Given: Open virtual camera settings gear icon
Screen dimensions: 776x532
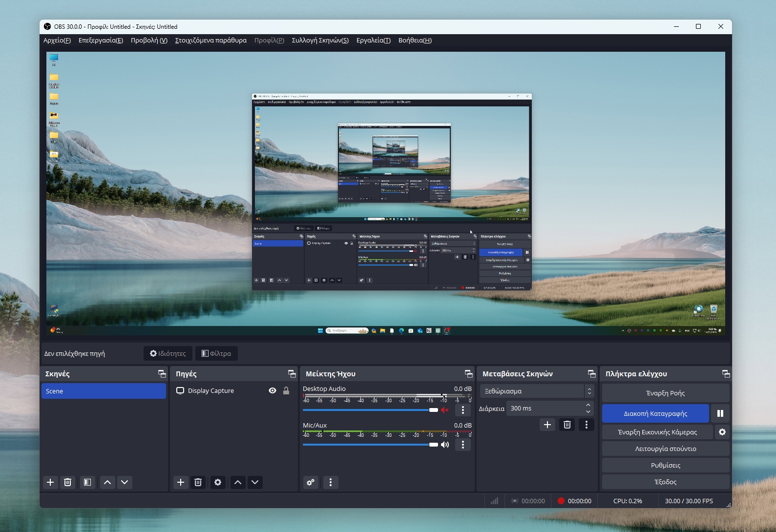Looking at the screenshot, I should click(722, 432).
